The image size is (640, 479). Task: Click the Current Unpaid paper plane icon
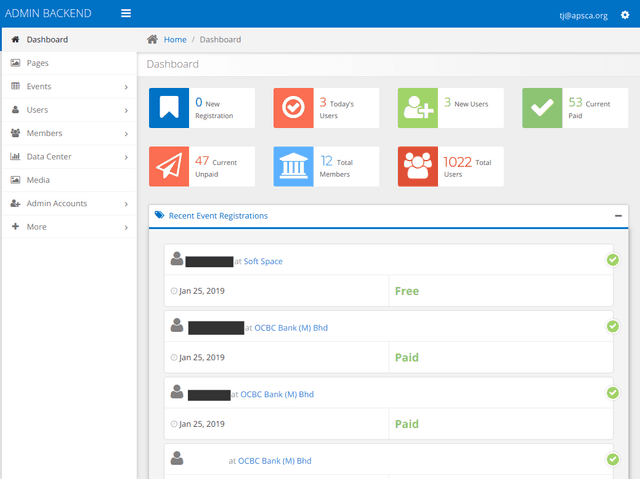coord(169,167)
